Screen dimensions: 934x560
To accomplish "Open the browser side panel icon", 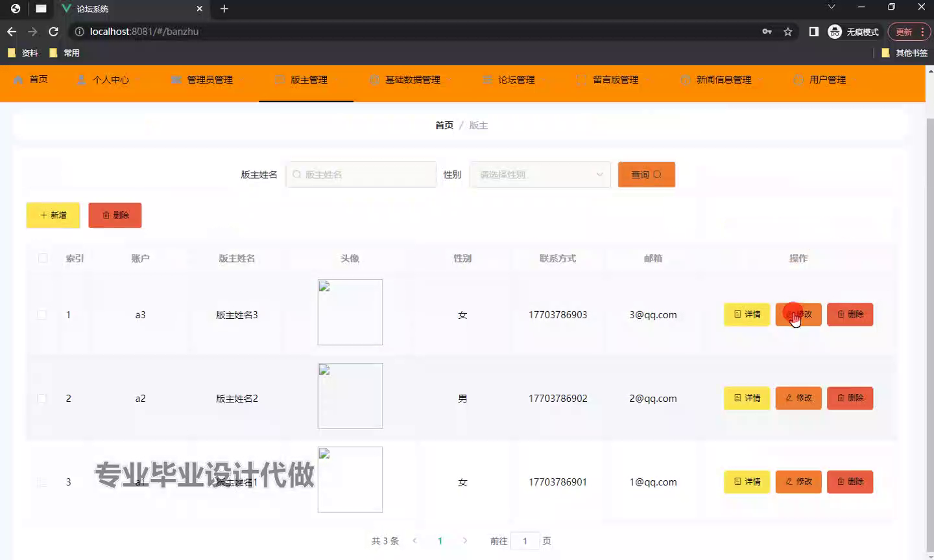I will click(x=813, y=31).
